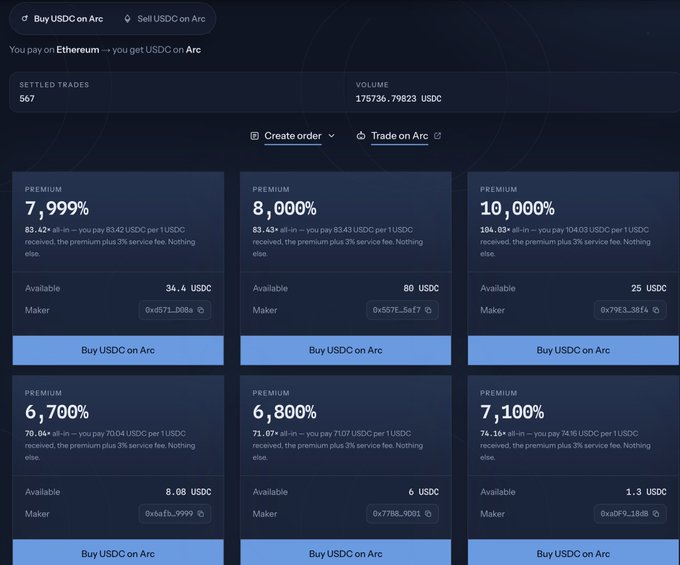Click the 6,800% premium value

[x=284, y=412]
